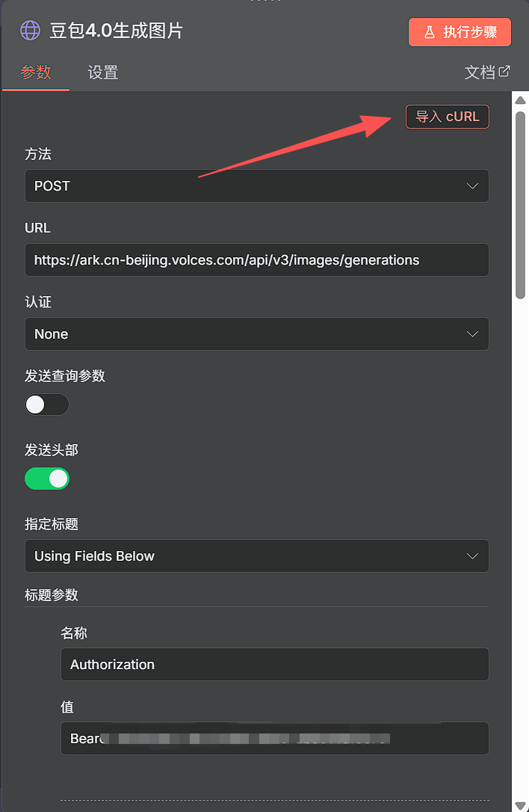
Task: Click the scrollbar up arrow
Action: tap(520, 100)
